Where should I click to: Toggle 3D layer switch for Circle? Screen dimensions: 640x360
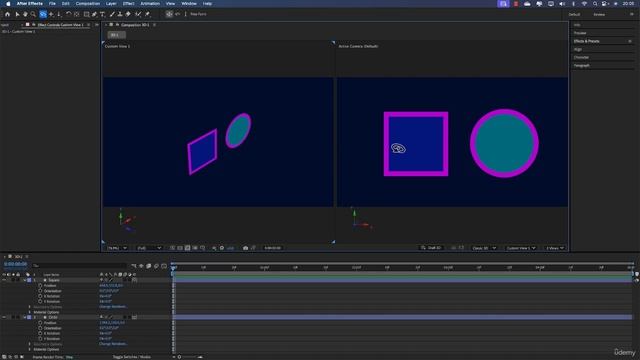[134, 317]
